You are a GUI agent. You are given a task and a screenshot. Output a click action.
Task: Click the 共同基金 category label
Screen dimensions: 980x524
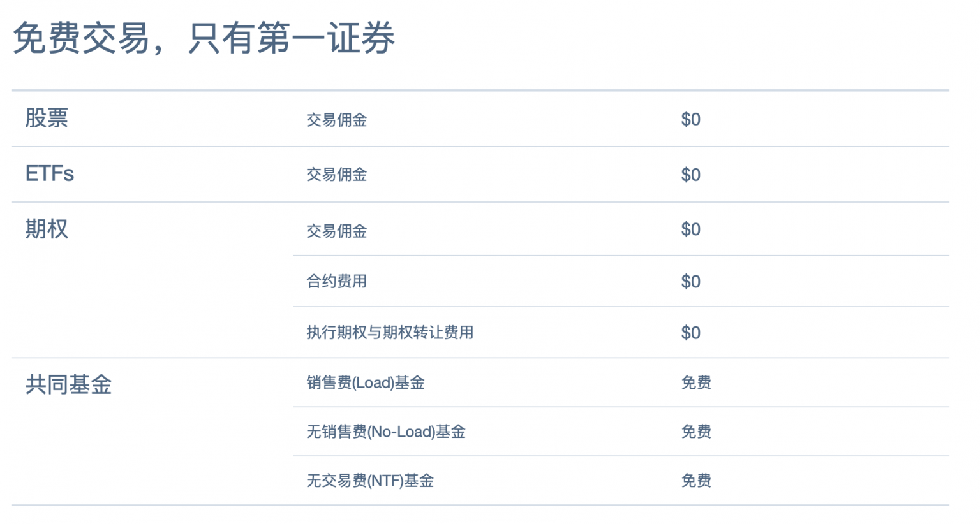[x=68, y=384]
